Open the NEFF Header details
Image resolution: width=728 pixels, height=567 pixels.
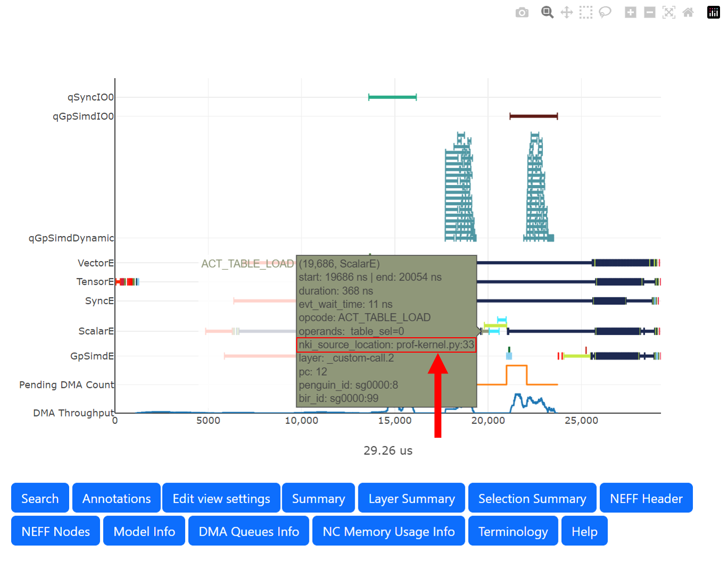point(646,498)
